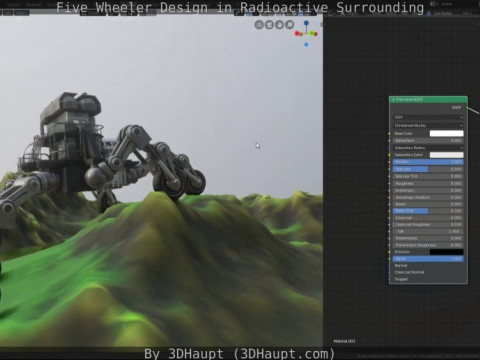480x360 pixels.
Task: Click the Specular slider
Action: (428, 169)
